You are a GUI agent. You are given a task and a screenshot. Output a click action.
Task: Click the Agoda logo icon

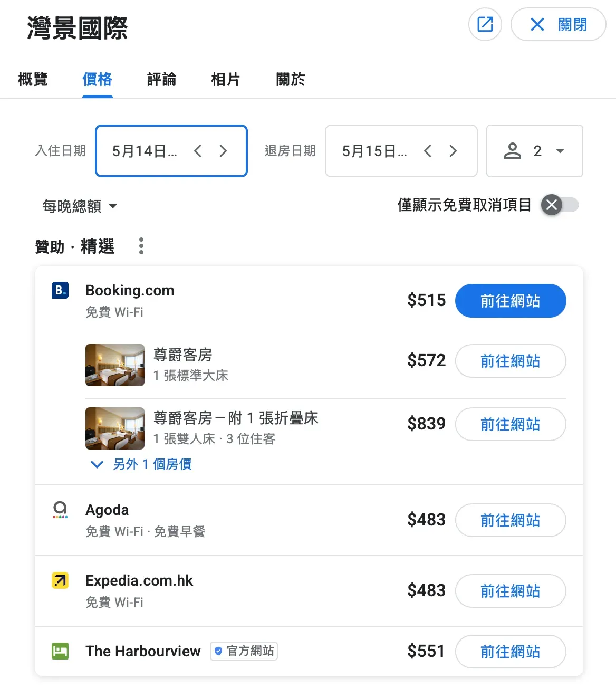click(60, 510)
